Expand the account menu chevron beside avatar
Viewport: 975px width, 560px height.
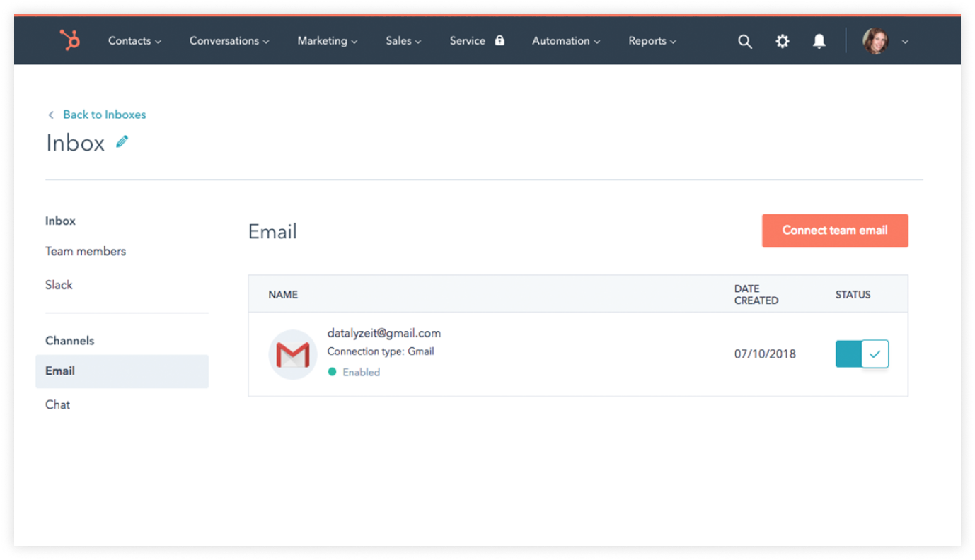click(905, 42)
